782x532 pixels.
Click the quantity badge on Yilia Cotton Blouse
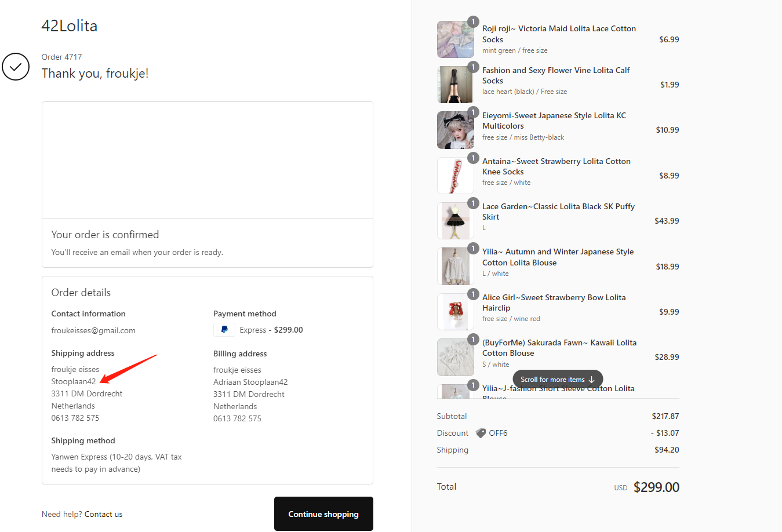(x=473, y=248)
